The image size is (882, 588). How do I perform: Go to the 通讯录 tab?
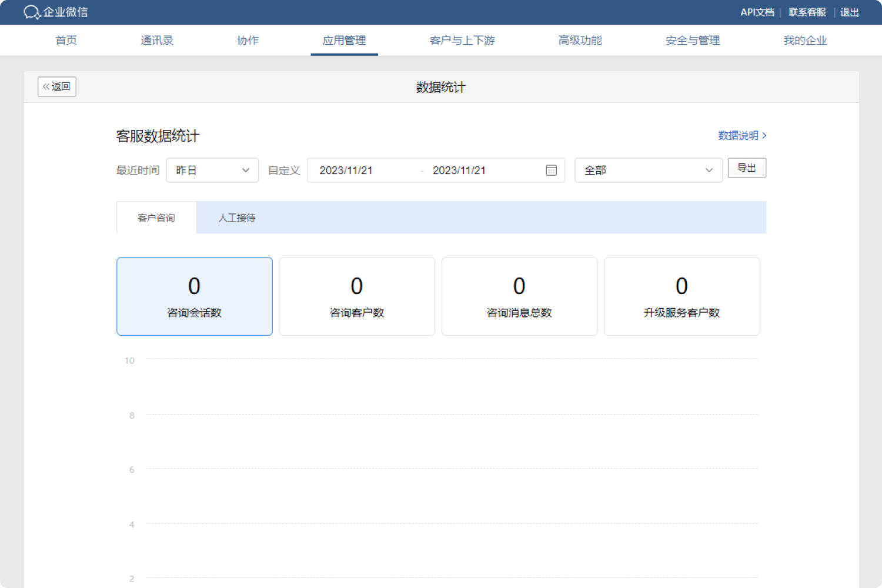157,40
